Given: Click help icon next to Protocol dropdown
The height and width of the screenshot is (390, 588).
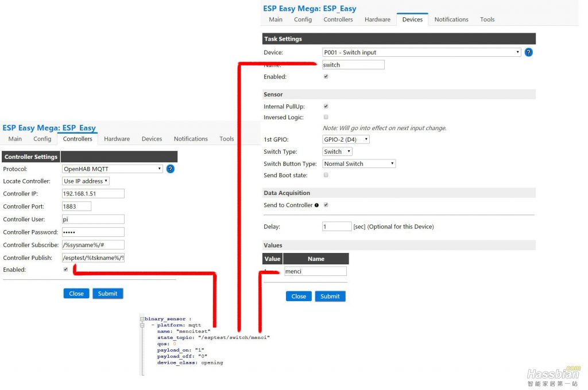Looking at the screenshot, I should coord(170,169).
